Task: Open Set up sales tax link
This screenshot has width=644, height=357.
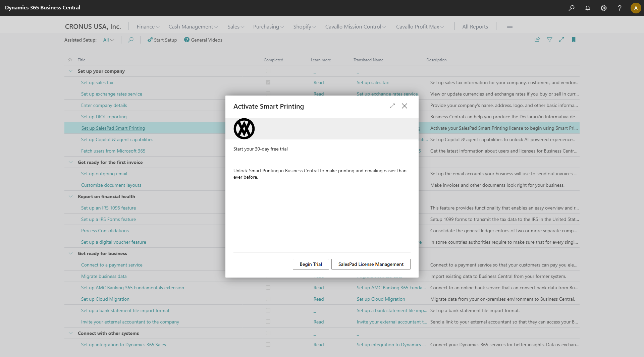Action: coord(97,82)
